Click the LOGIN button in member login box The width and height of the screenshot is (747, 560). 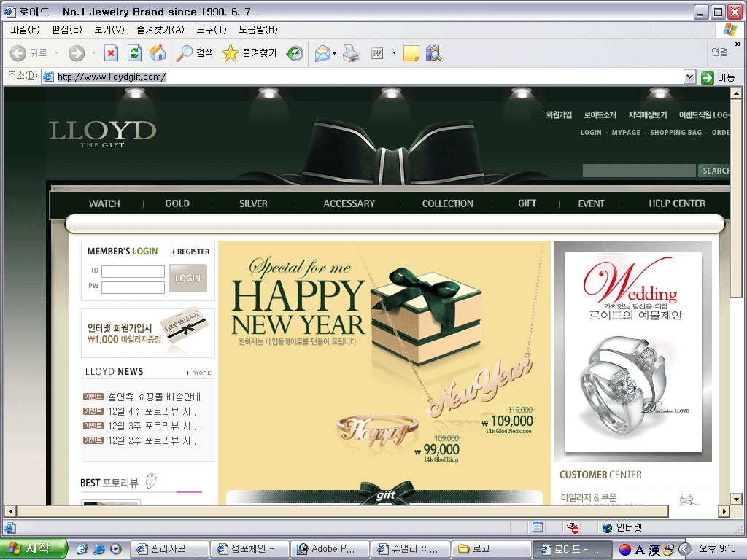pos(187,278)
